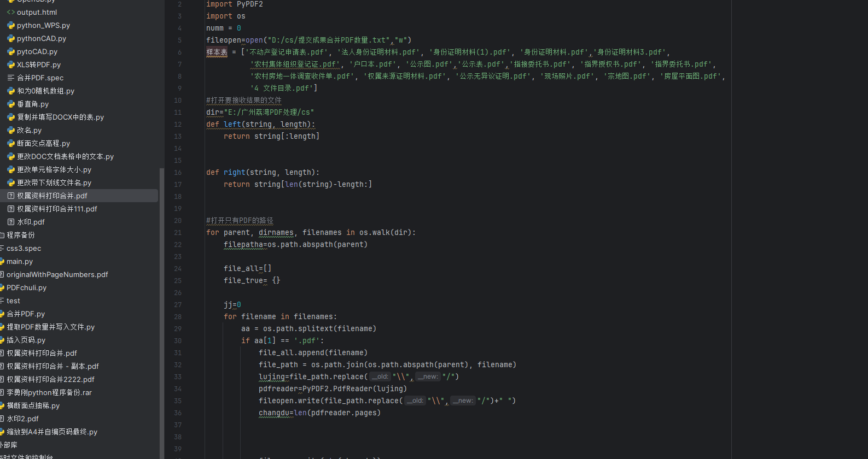Open output.html in the project tree
The height and width of the screenshot is (459, 868).
pyautogui.click(x=37, y=12)
